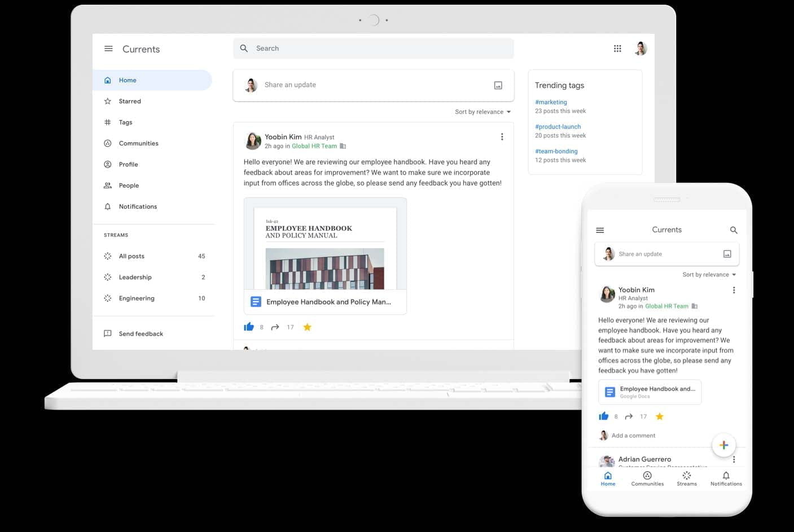794x532 pixels.
Task: Attach an image to update on phone
Action: [727, 254]
